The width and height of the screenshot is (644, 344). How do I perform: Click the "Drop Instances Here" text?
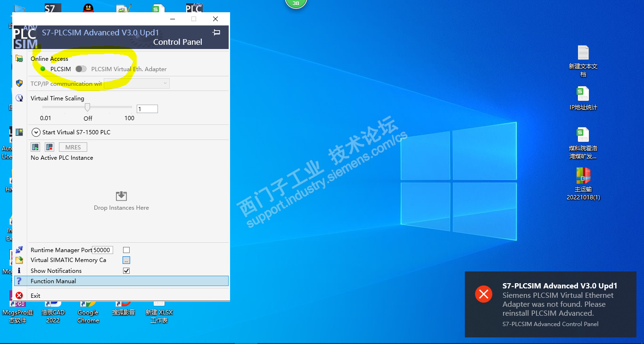coord(121,208)
